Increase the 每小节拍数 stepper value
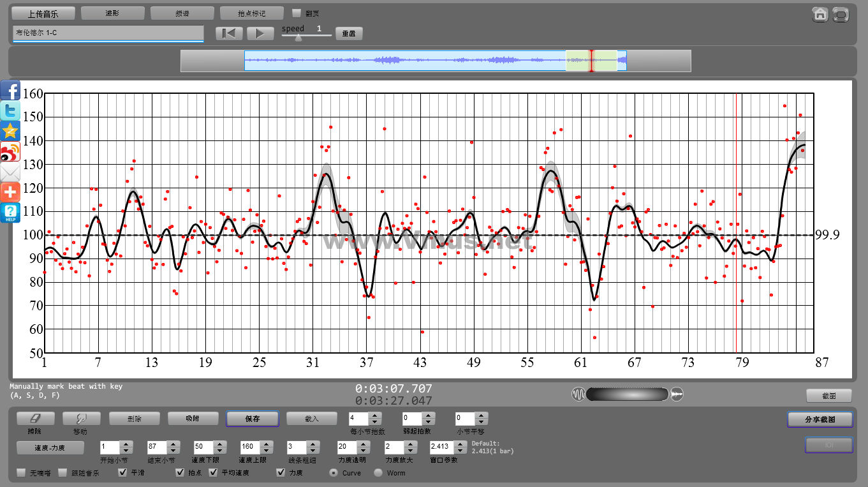868x487 pixels. click(376, 416)
